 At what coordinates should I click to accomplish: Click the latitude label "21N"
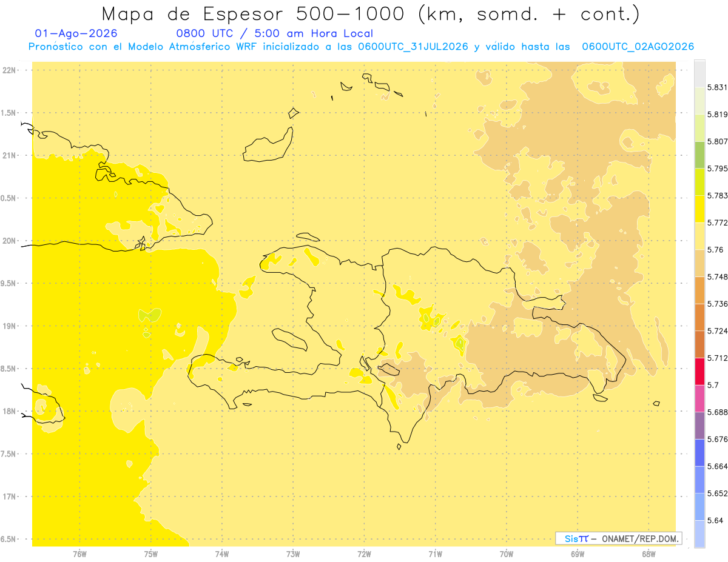pos(9,156)
